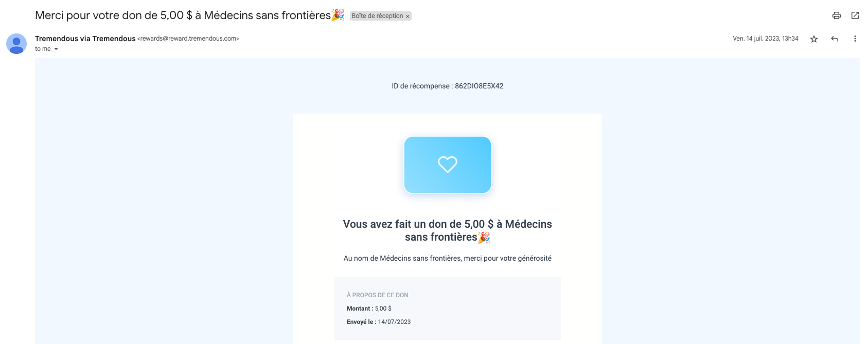The image size is (868, 344).
Task: Remove the "Boîte de réception" label
Action: click(x=408, y=16)
